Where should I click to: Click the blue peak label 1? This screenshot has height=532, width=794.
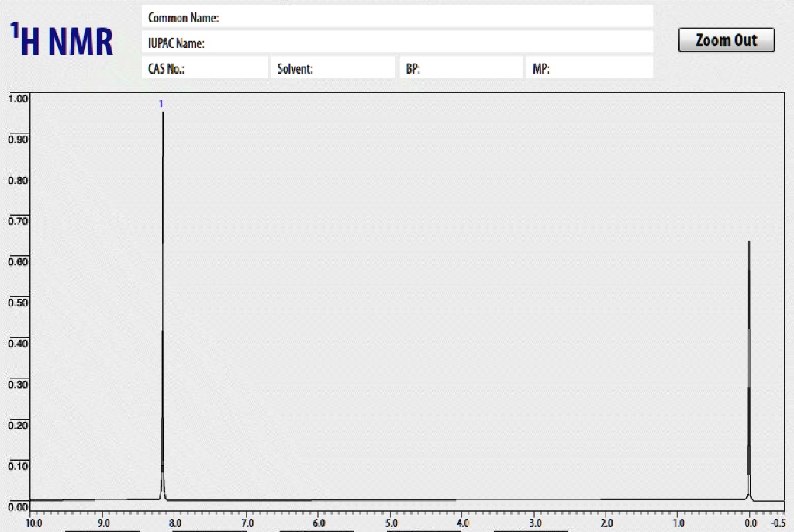[161, 104]
